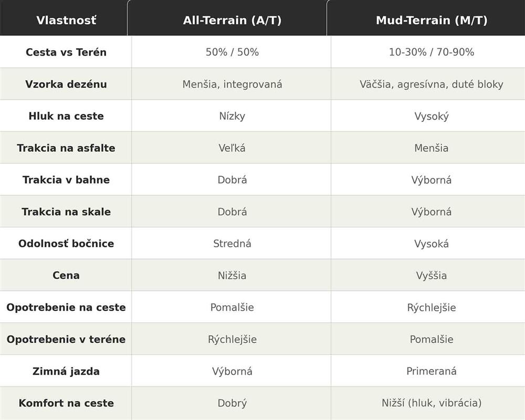Select the All-Terrain (A/T) column header

pos(232,20)
